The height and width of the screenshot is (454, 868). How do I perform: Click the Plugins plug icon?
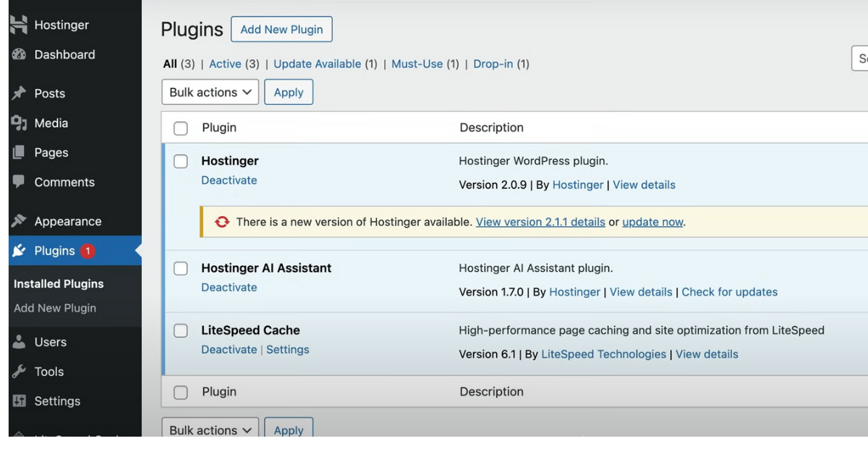click(20, 251)
